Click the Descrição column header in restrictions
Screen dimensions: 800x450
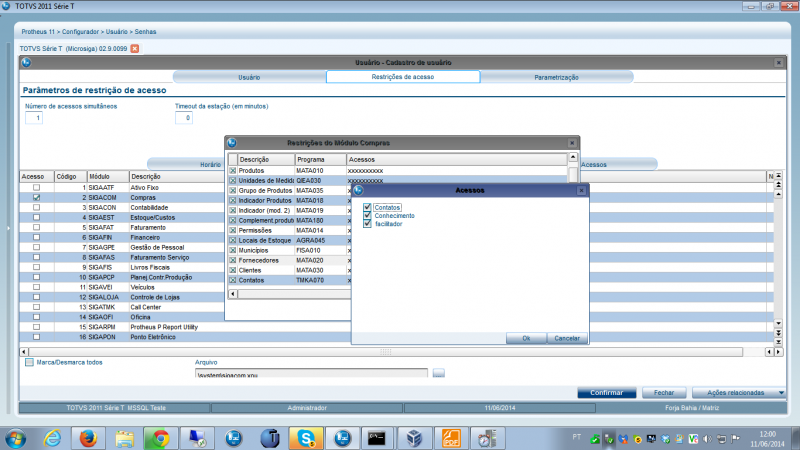click(x=266, y=160)
